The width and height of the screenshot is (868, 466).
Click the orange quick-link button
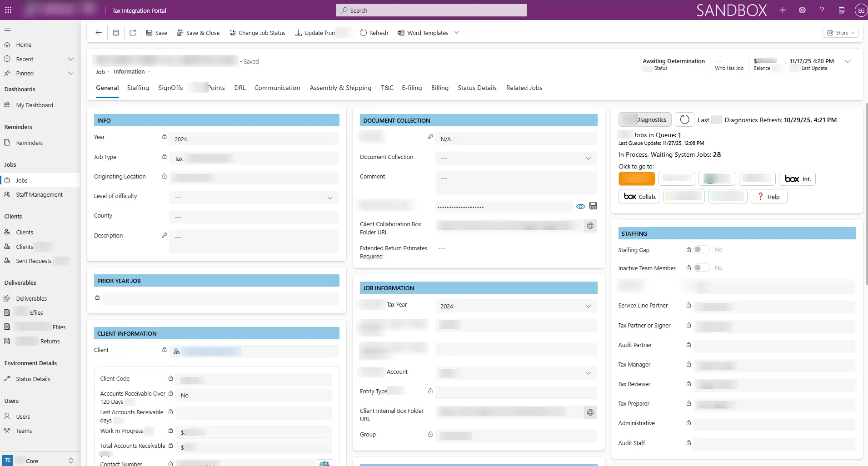point(637,178)
